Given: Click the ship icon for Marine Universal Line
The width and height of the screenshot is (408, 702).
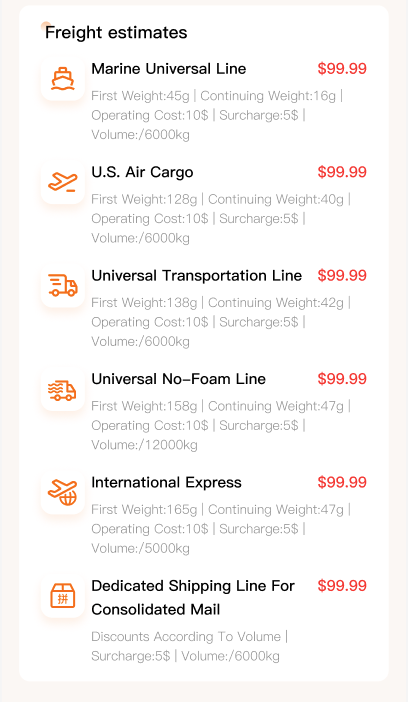Looking at the screenshot, I should [x=63, y=79].
